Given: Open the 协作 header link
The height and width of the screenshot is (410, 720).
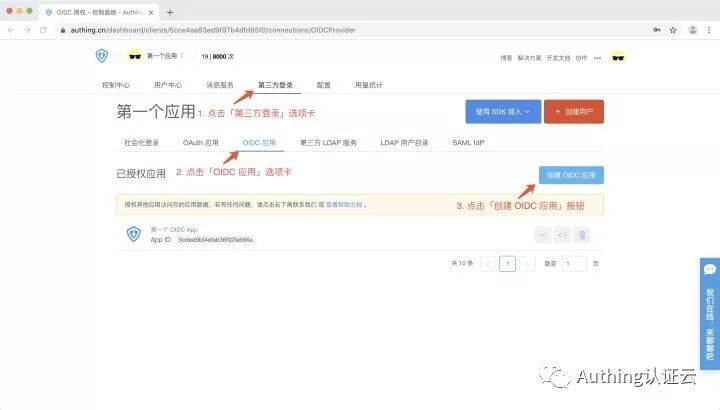Looking at the screenshot, I should coord(581,58).
